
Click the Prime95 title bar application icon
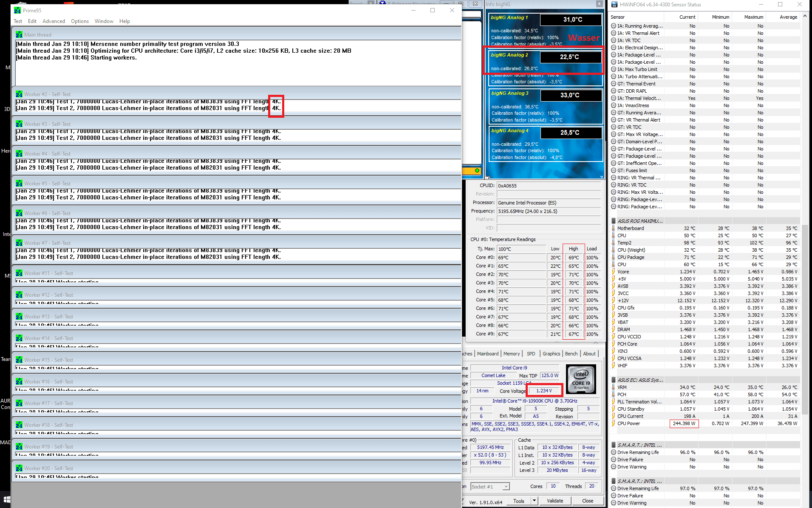17,10
